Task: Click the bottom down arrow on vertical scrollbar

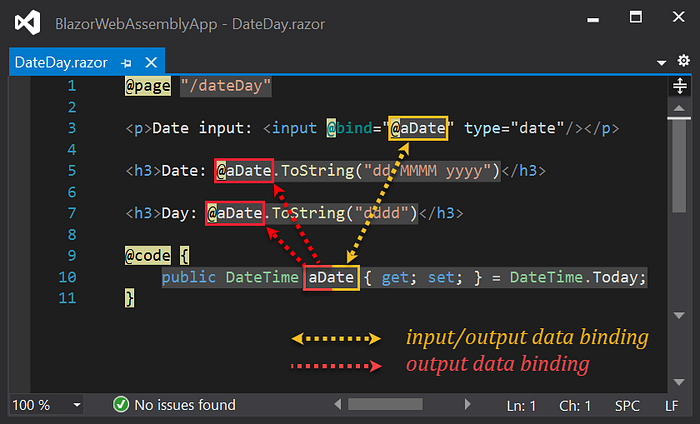Action: click(x=679, y=382)
